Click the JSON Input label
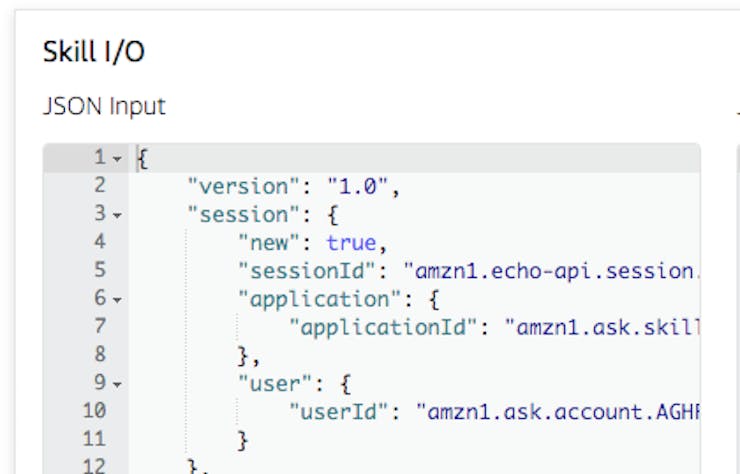This screenshot has height=474, width=740. click(x=104, y=106)
